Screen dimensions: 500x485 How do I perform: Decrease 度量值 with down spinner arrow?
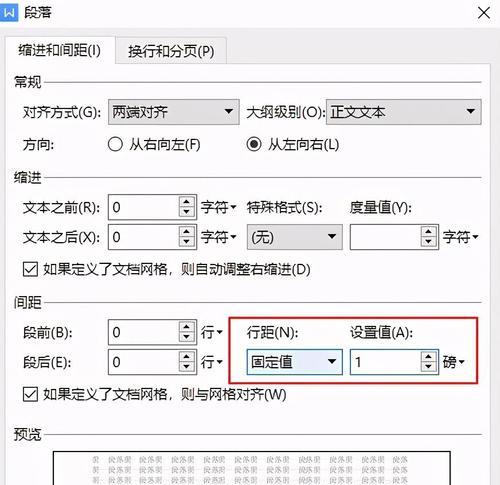click(429, 242)
